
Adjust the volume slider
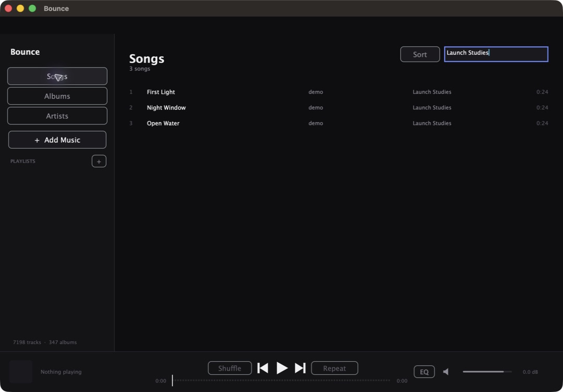pos(487,372)
